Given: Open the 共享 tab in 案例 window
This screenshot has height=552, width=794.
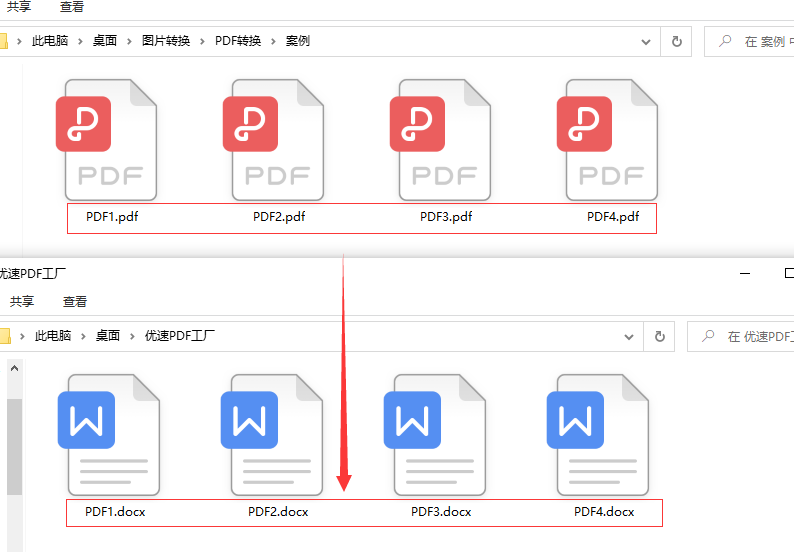Looking at the screenshot, I should 19,7.
